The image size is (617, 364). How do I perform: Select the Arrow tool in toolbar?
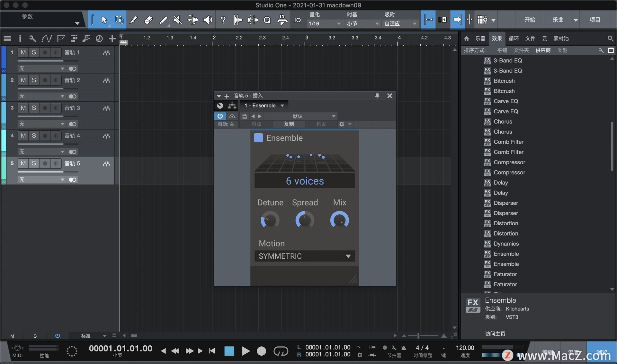click(104, 20)
